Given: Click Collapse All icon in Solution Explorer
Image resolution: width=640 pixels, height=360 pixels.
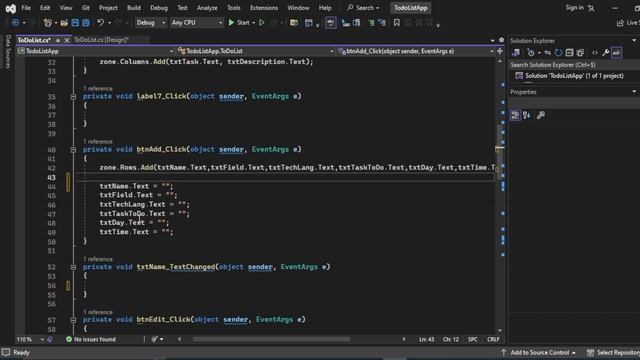Looking at the screenshot, I should click(569, 53).
